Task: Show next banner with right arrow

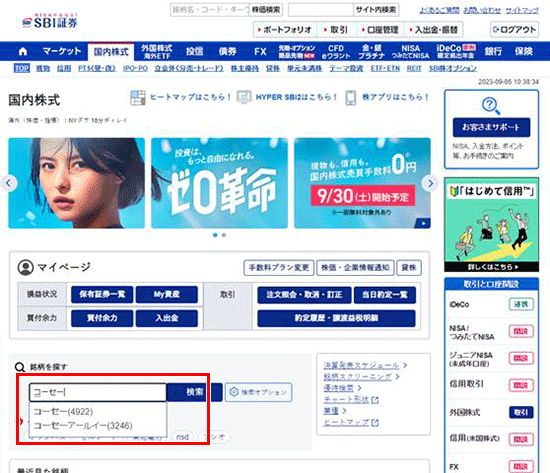Action: (x=430, y=183)
